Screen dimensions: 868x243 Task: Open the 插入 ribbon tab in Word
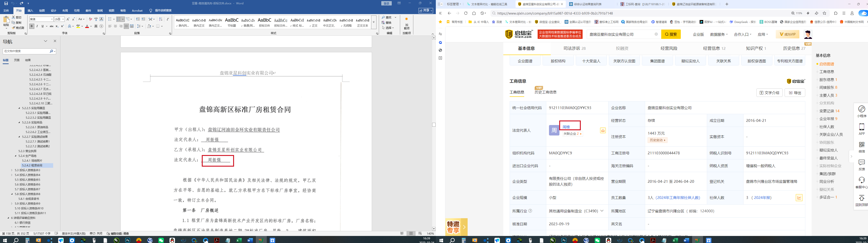tap(30, 10)
